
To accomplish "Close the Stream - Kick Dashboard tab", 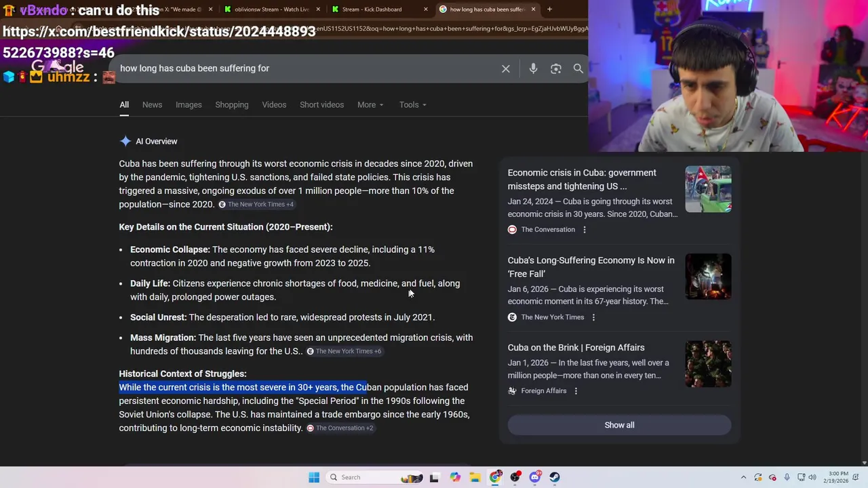I will tap(426, 9).
